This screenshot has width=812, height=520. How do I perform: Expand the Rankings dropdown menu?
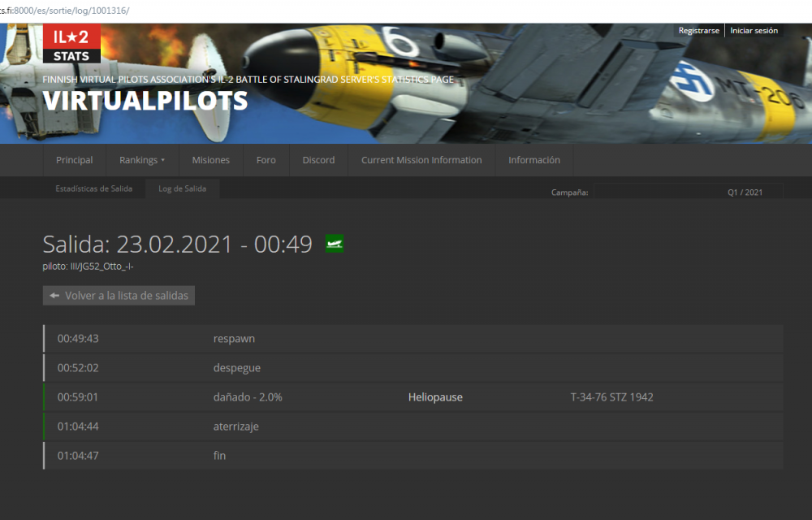tap(142, 160)
